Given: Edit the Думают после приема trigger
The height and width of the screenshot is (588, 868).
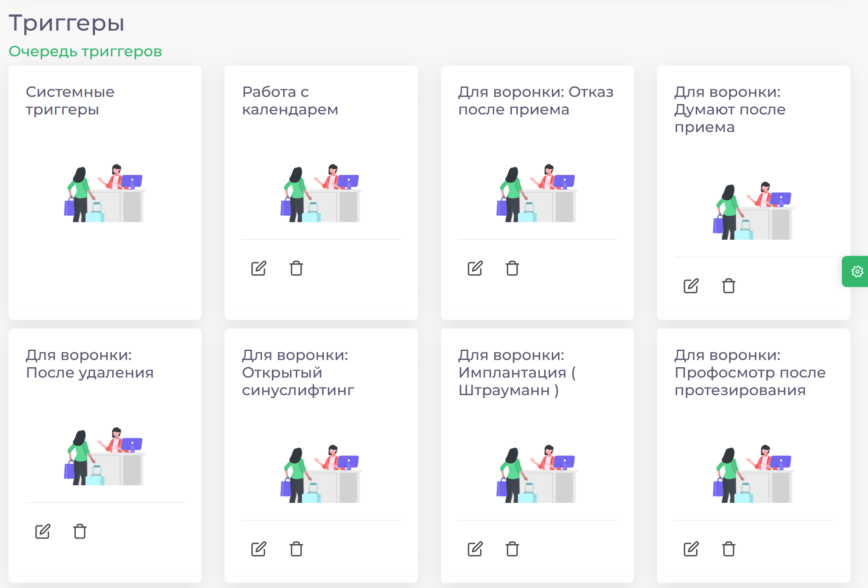Looking at the screenshot, I should (691, 286).
